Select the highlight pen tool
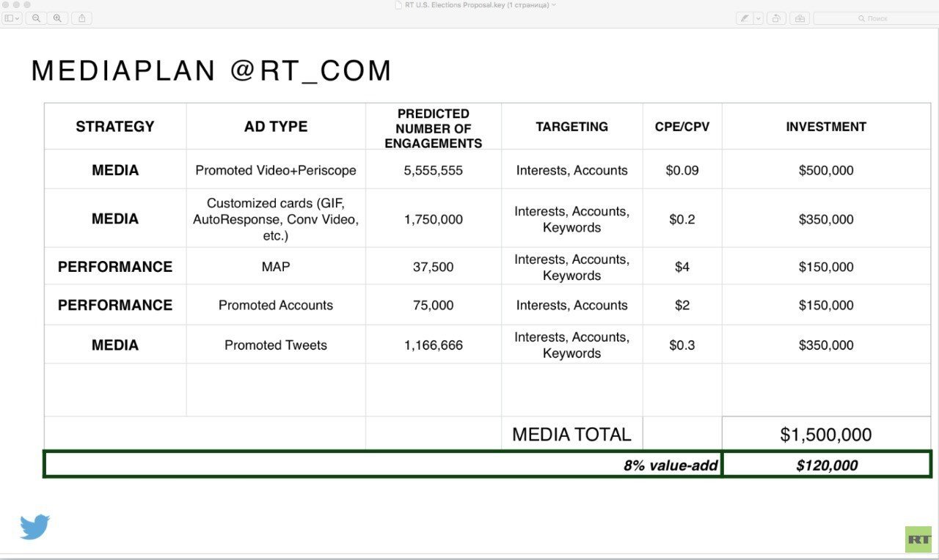This screenshot has width=939, height=560. pos(745,18)
